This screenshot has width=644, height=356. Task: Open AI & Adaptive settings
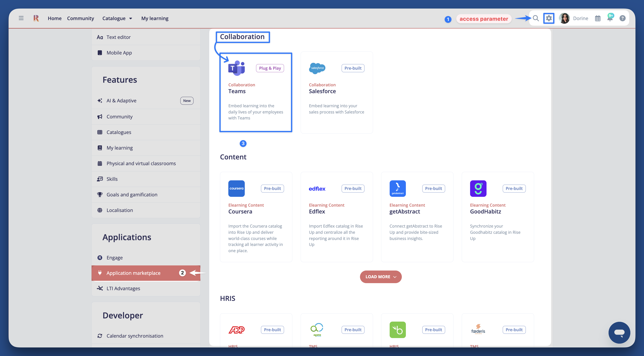pyautogui.click(x=121, y=101)
